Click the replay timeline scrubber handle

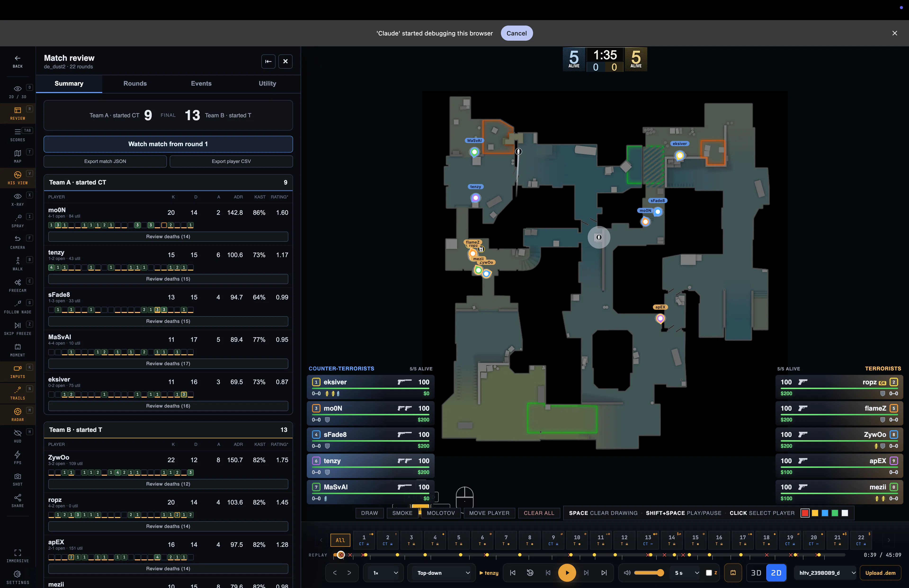coord(341,555)
